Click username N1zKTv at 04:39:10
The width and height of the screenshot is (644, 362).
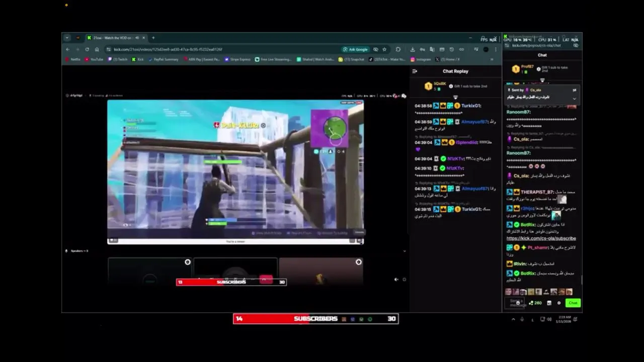click(455, 168)
